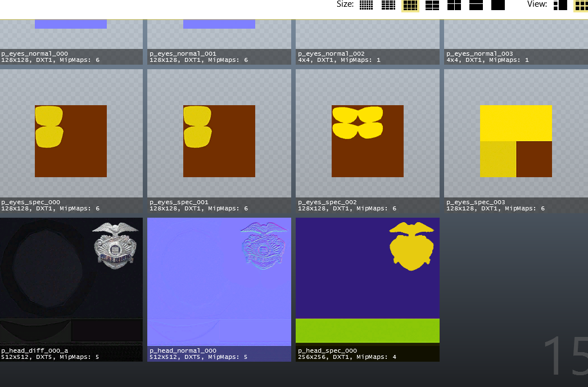588x387 pixels.
Task: Switch to the list-with-preview view icon
Action: pos(560,5)
